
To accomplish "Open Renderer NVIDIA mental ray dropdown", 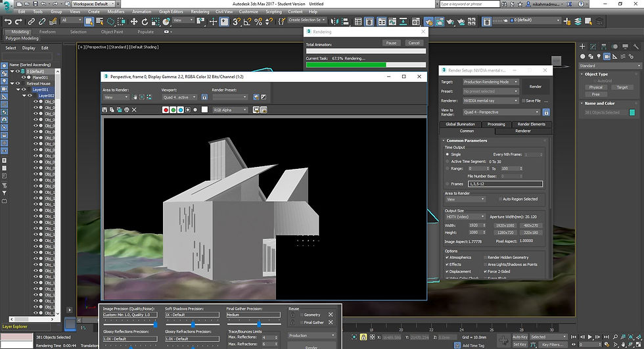I will coord(490,101).
